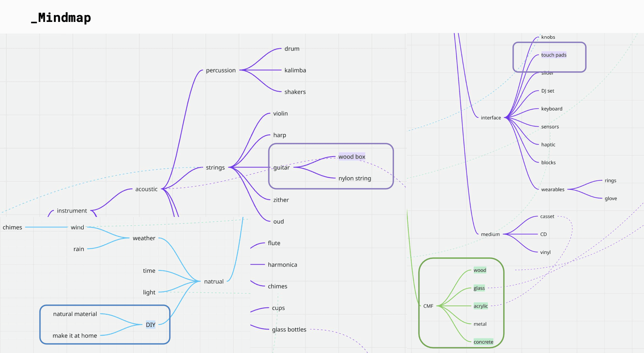
Task: Click the 'weather' node
Action: pos(144,238)
